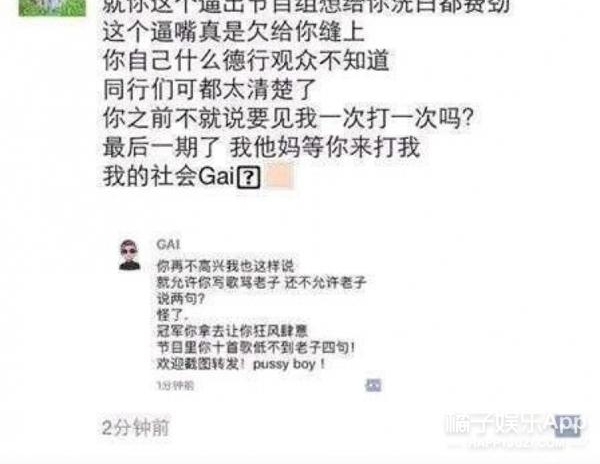Click the line starting 最后一期了
Viewport: 600px width, 464px height.
tap(262, 147)
